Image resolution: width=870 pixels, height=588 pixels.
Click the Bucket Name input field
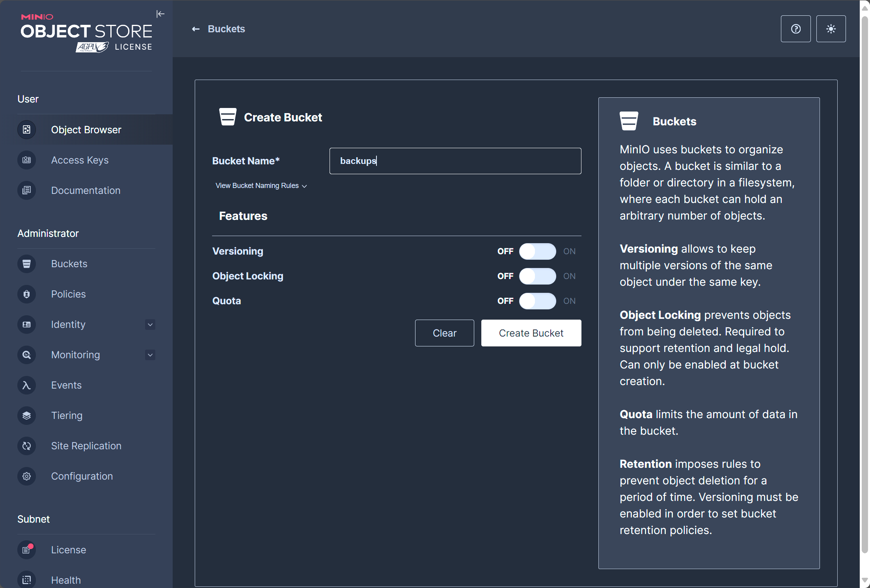click(x=455, y=161)
